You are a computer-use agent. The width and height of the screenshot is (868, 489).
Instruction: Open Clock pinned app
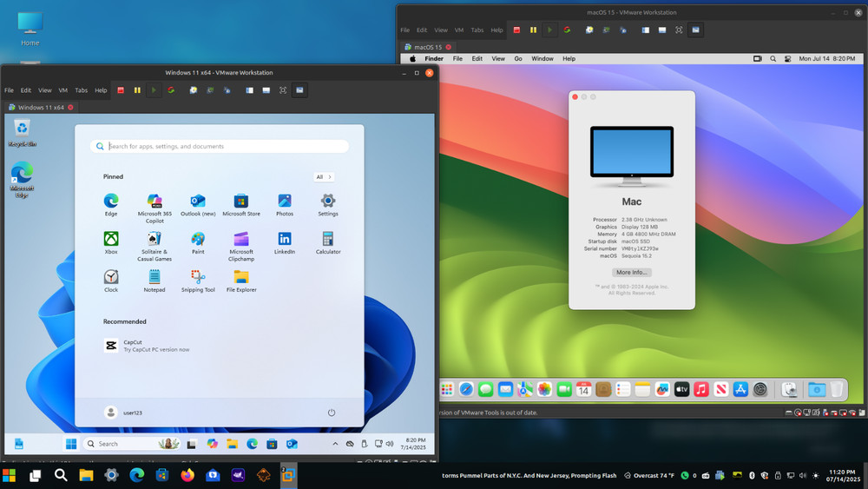point(111,281)
